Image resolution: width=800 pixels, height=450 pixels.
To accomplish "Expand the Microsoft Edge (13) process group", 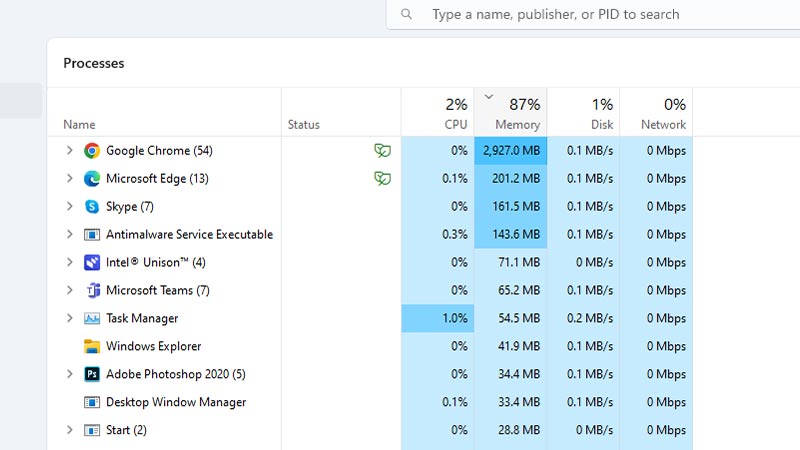I will (x=69, y=179).
